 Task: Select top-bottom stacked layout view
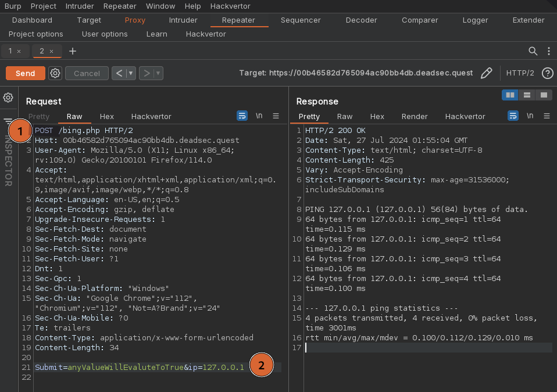[527, 95]
